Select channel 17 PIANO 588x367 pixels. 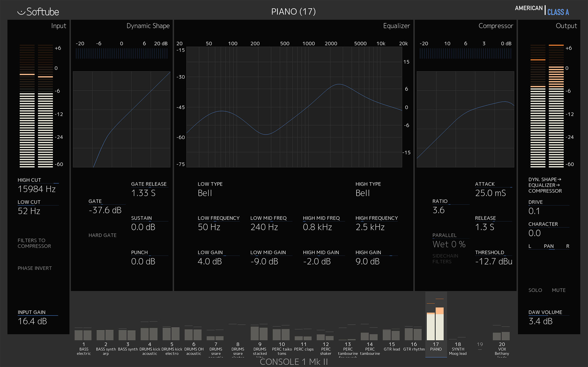click(436, 325)
